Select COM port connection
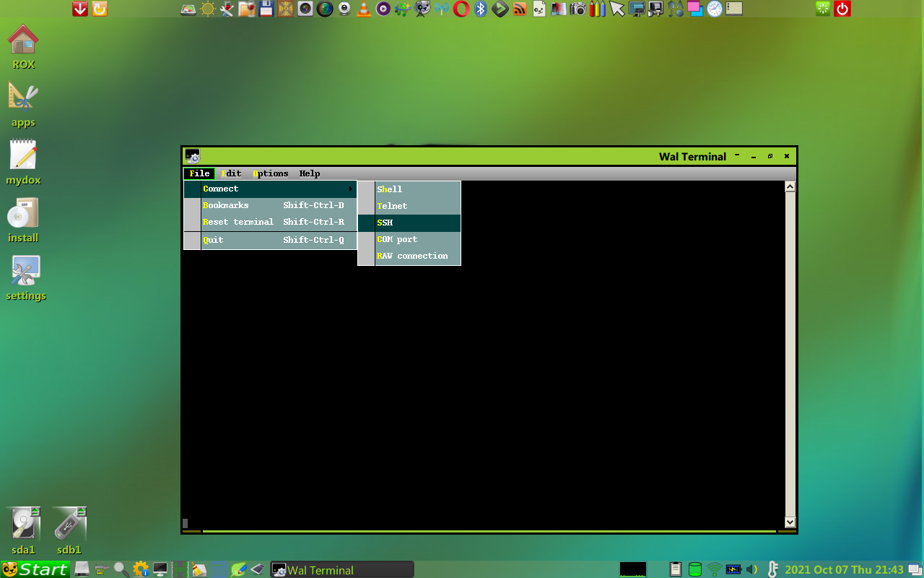The image size is (924, 578). click(x=409, y=239)
